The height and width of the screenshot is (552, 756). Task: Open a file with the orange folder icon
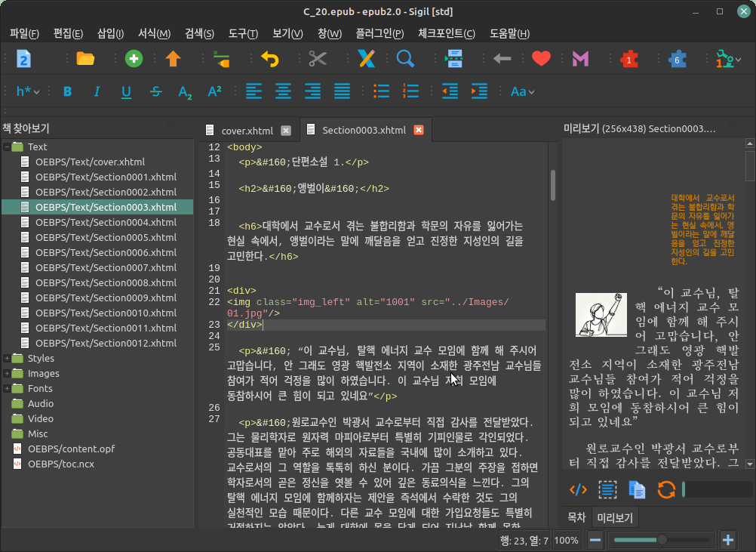click(85, 59)
